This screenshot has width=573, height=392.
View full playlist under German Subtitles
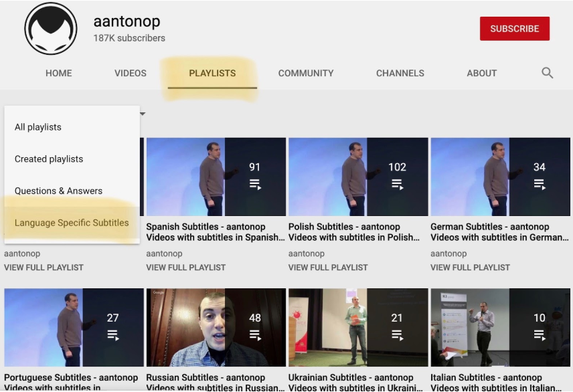pyautogui.click(x=470, y=268)
